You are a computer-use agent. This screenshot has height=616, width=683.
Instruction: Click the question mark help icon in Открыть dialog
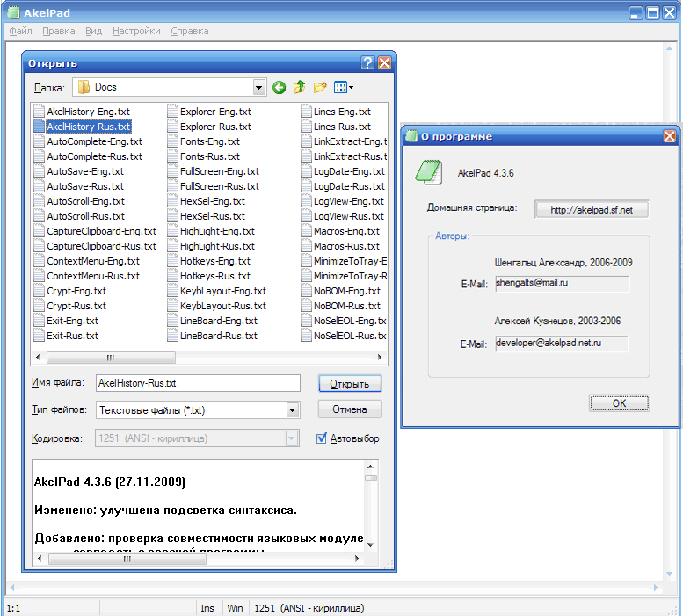(x=368, y=63)
